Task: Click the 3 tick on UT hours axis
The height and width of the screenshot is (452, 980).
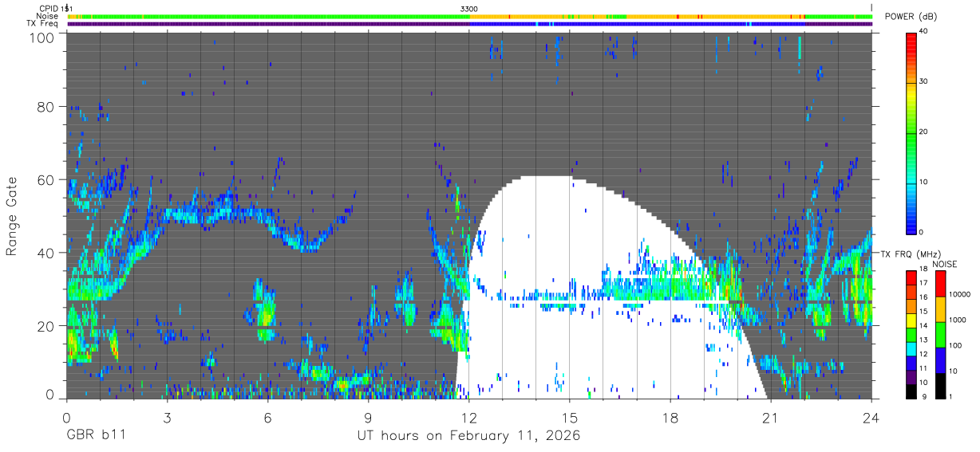Action: point(167,418)
